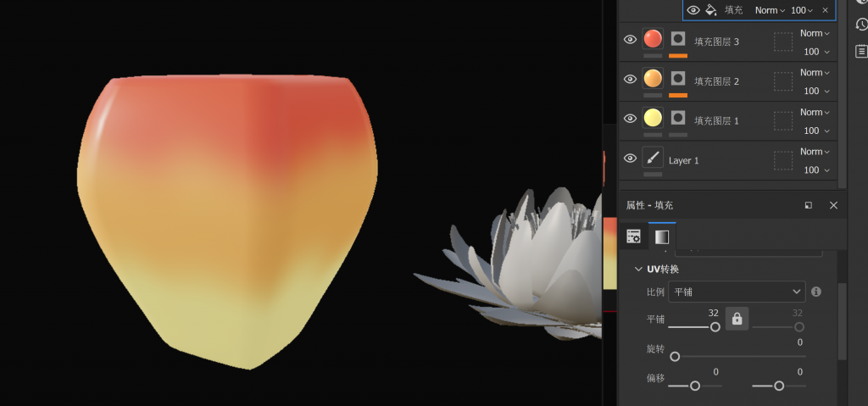
Task: Select the Layer 1 name text
Action: [684, 161]
